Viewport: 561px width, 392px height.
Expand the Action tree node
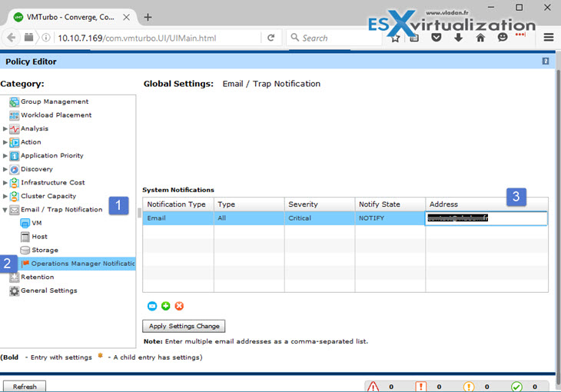(5, 142)
